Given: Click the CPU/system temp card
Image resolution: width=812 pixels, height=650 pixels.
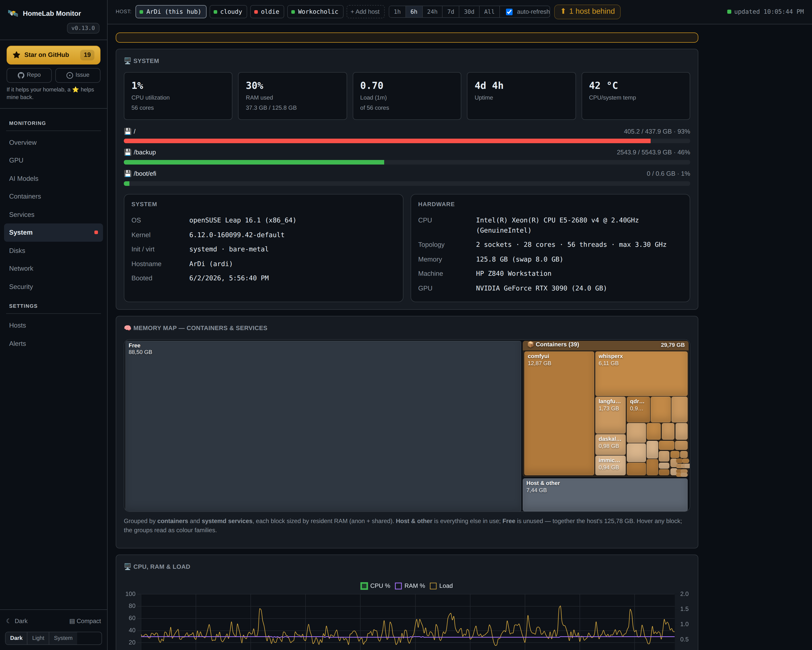Looking at the screenshot, I should click(x=636, y=96).
